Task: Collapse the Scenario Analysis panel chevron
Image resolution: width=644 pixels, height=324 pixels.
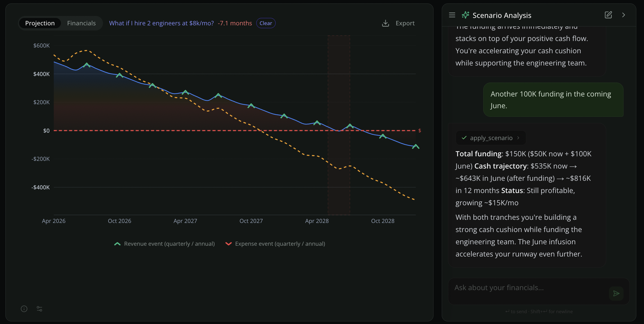Action: [x=624, y=15]
